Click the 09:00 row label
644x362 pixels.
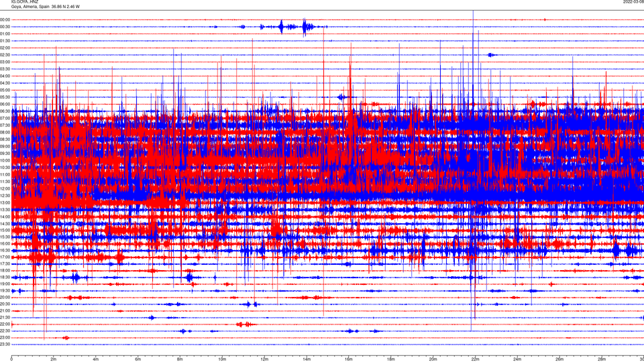[x=5, y=146]
